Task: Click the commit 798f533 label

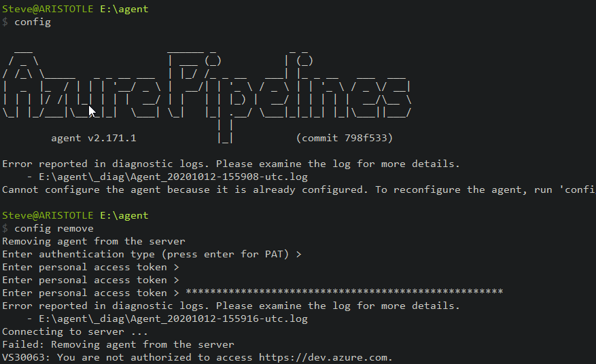Action: [345, 139]
